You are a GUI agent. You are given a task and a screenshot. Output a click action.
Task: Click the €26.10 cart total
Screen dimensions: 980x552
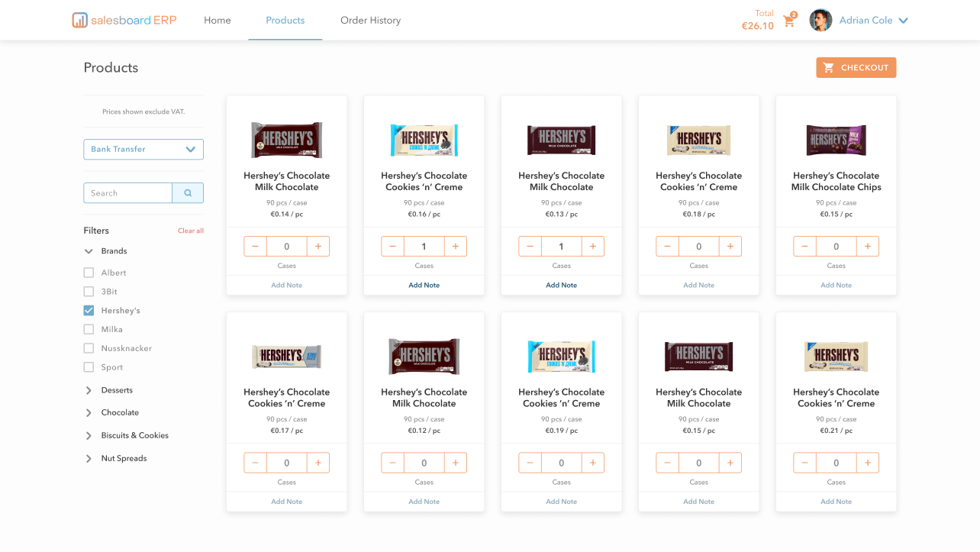(758, 26)
